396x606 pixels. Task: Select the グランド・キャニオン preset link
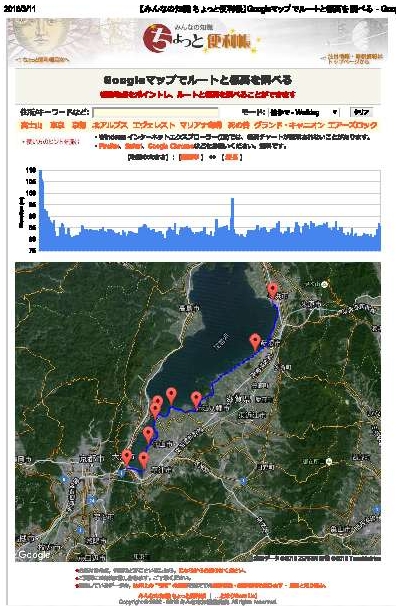click(289, 125)
